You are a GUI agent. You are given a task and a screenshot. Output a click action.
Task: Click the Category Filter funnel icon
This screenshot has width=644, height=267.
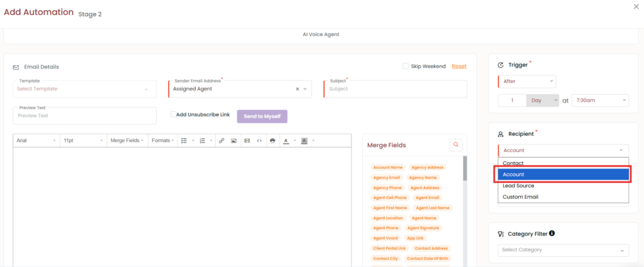tap(501, 234)
